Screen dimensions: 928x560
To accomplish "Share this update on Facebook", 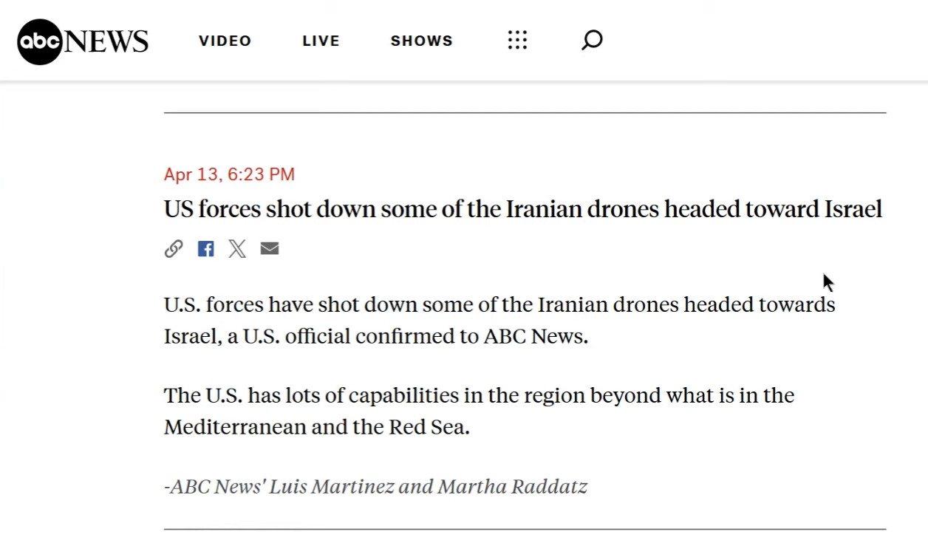I will 205,249.
